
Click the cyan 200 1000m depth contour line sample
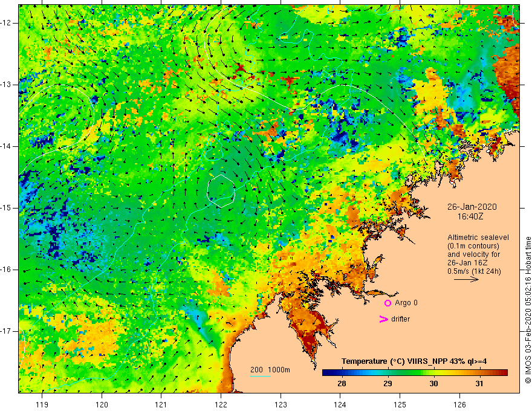pos(260,376)
